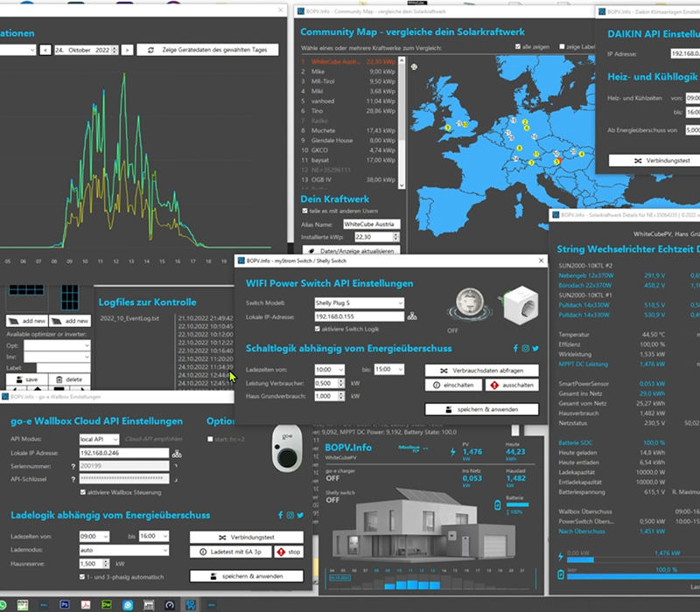Open WhatsApp from the taskbar
700x612 pixels.
(x=3, y=605)
